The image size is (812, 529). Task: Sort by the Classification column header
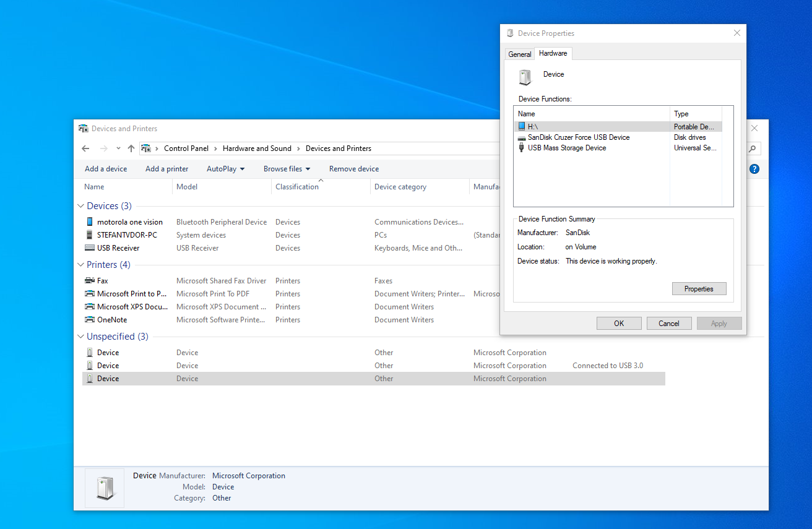tap(321, 187)
